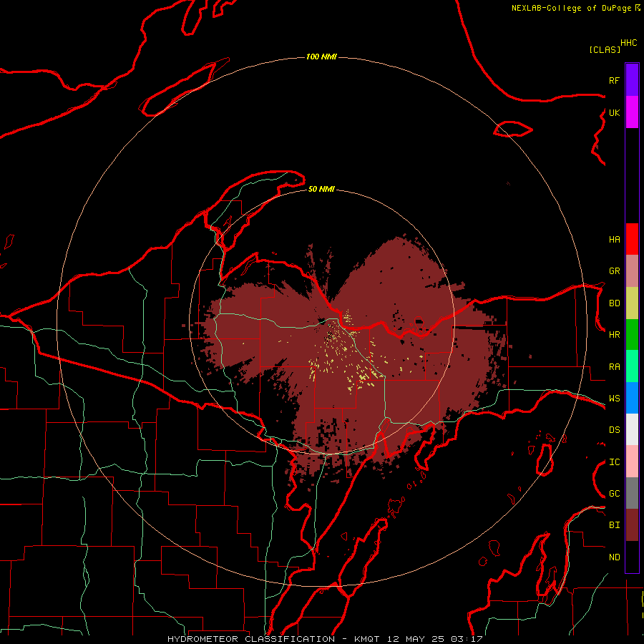Click the purple RF color swatch
Viewport: 644px width, 644px height.
click(x=632, y=80)
